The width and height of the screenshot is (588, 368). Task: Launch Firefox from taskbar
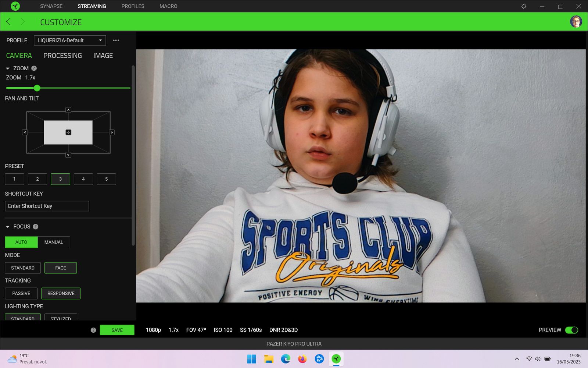(x=302, y=359)
